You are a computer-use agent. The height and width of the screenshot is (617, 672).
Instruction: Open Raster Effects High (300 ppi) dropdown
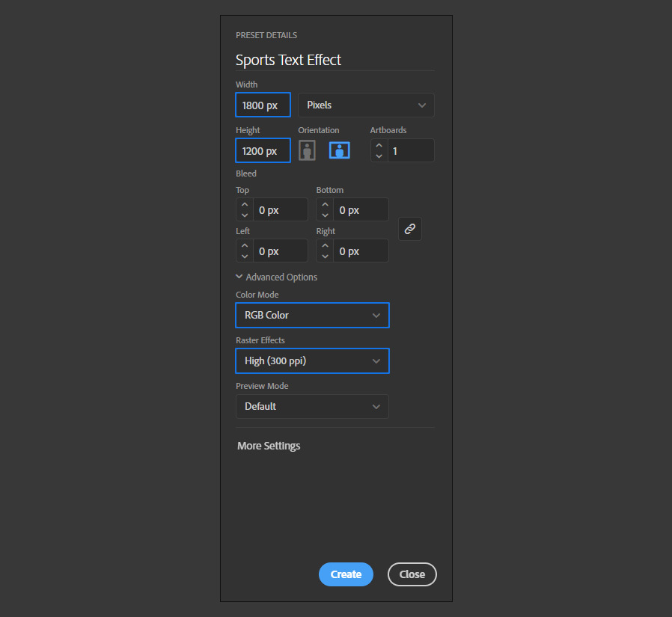point(313,361)
